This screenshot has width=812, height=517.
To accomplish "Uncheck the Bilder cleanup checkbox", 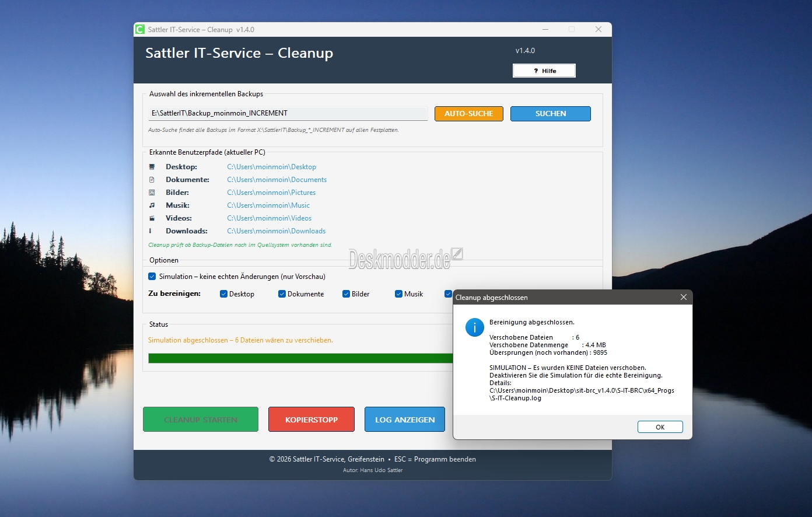I will 346,294.
